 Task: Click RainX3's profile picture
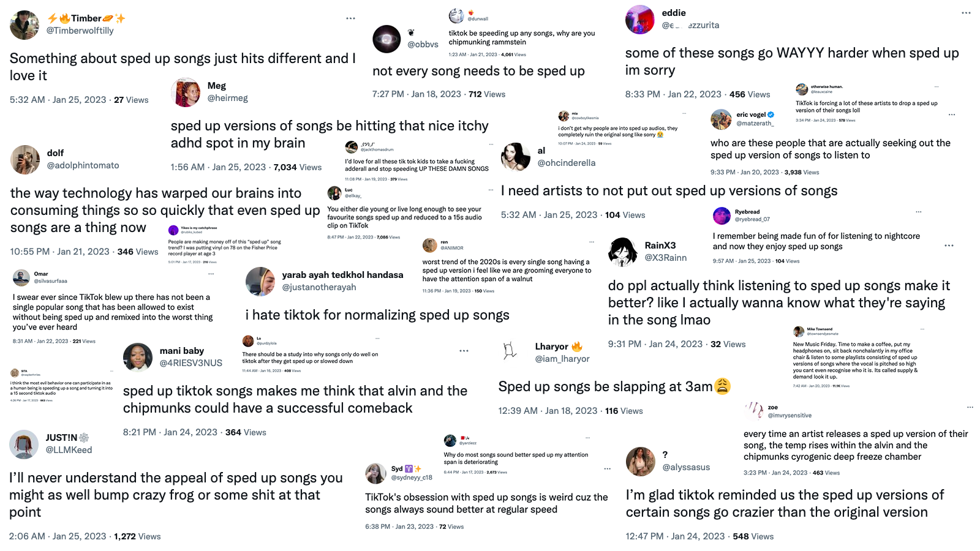click(x=624, y=252)
